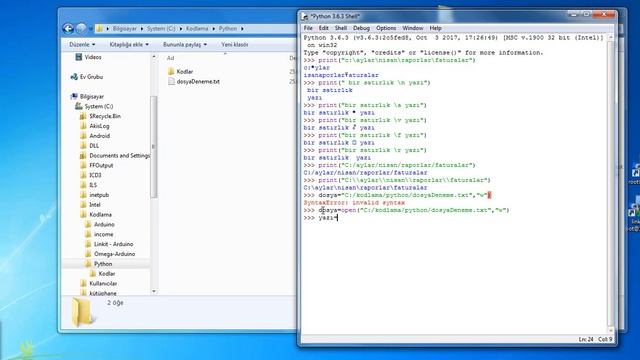Open the Kitaplığa ekle dropdown
The width and height of the screenshot is (640, 360).
tap(129, 44)
